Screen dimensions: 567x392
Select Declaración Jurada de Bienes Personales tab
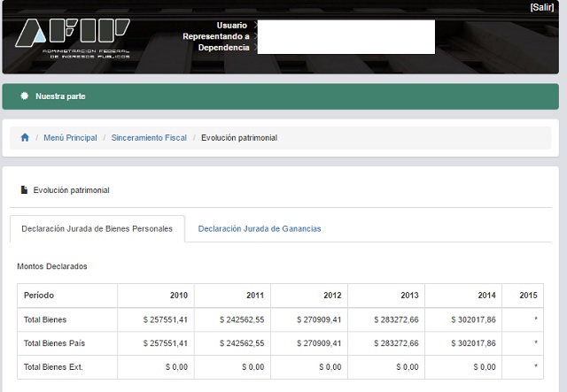97,228
